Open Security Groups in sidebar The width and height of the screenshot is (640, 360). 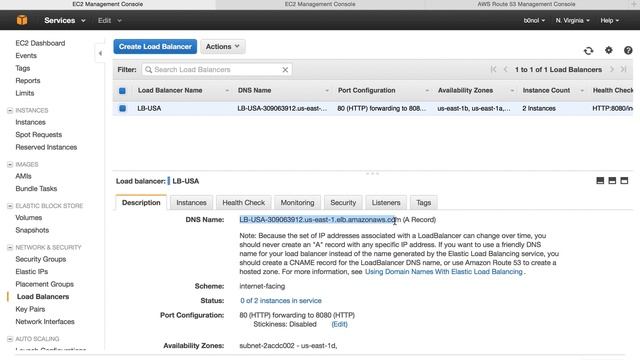pos(40,259)
